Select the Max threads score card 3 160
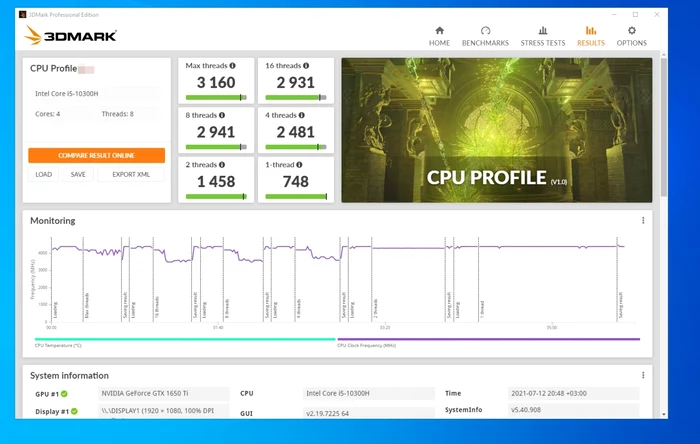Viewport: 700px width, 444px height. coord(216,83)
